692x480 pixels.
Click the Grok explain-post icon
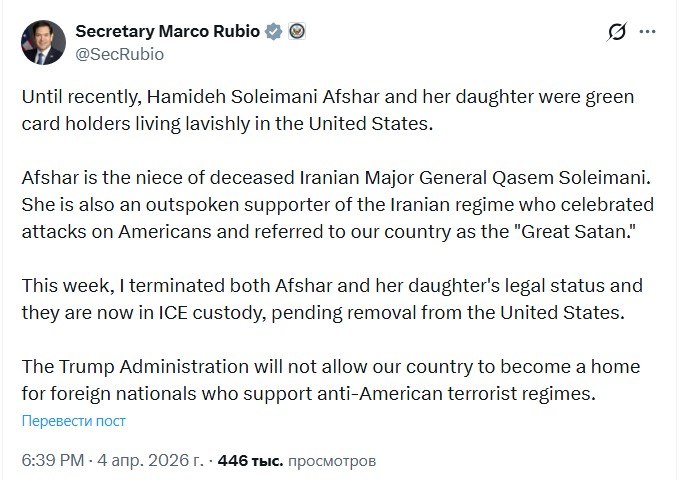click(618, 34)
